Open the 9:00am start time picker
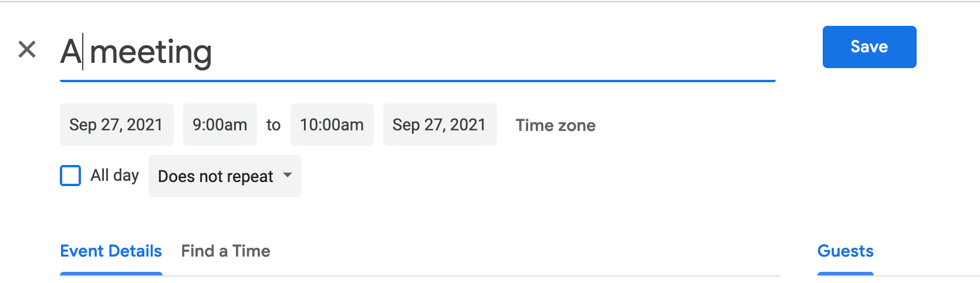Screen dimensions: 980x283 pyautogui.click(x=219, y=124)
